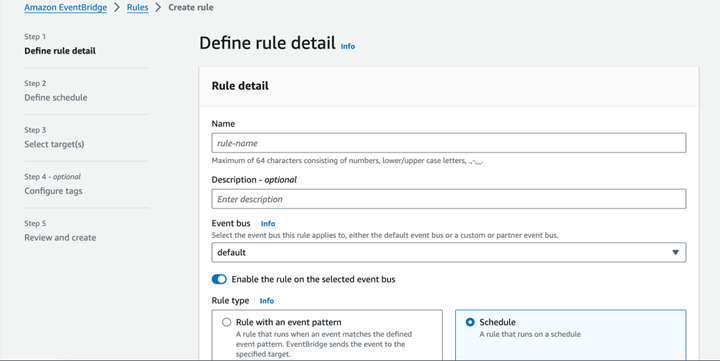Go to Rules breadcrumb link
The height and width of the screenshot is (361, 720).
pyautogui.click(x=137, y=7)
